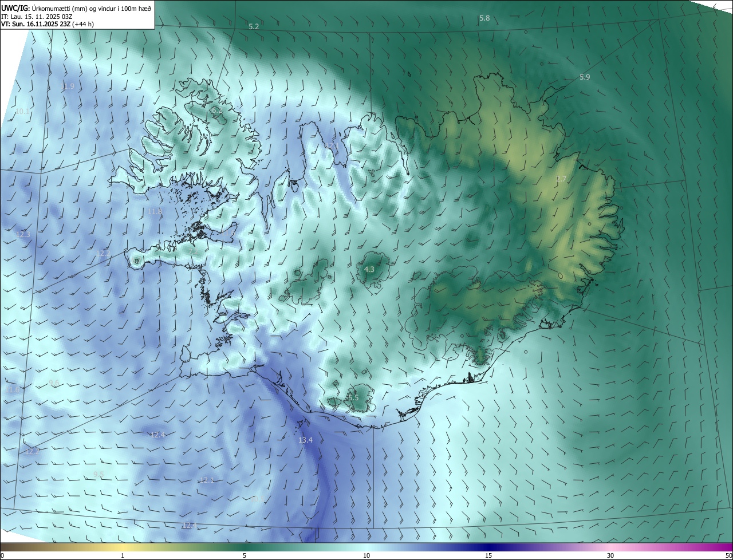This screenshot has width=733, height=560.
Task: Click the 9.5 value label
Action: (98, 475)
